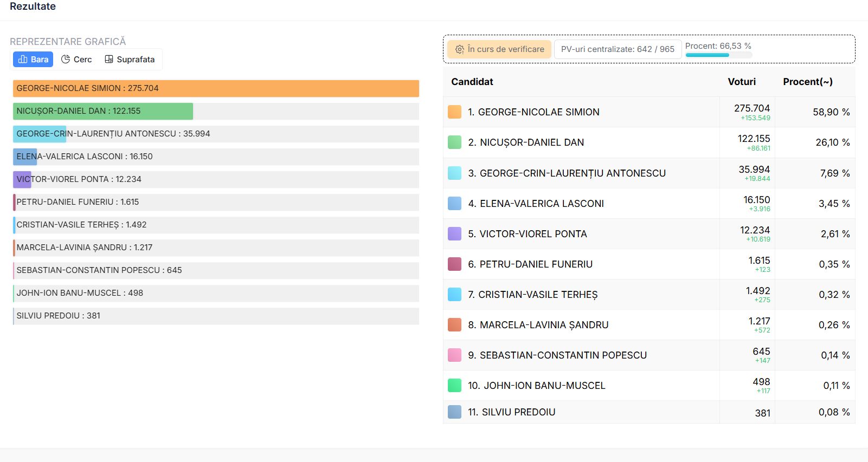Click the PV-uri centralizate 642 / 965 badge
The image size is (868, 462).
pyautogui.click(x=618, y=49)
